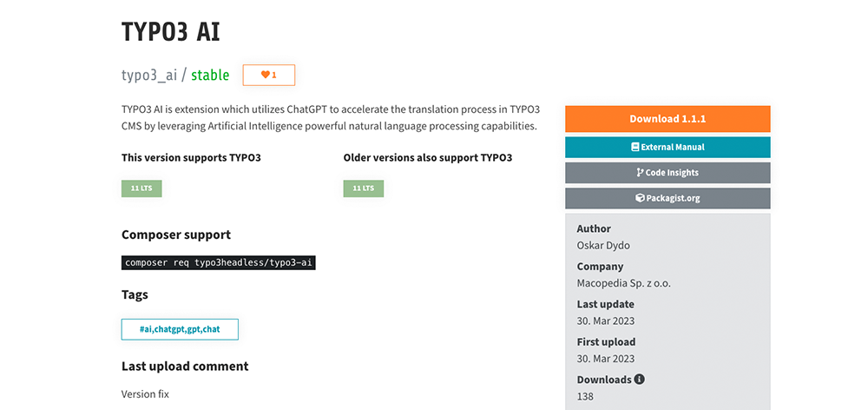Click the Downloads info icon
Image resolution: width=868 pixels, height=410 pixels.
(640, 380)
